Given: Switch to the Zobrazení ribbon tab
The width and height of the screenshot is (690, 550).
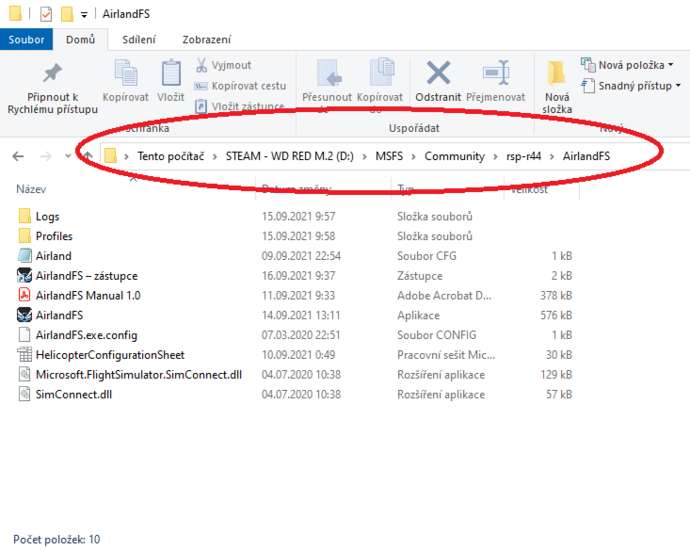Looking at the screenshot, I should tap(206, 40).
